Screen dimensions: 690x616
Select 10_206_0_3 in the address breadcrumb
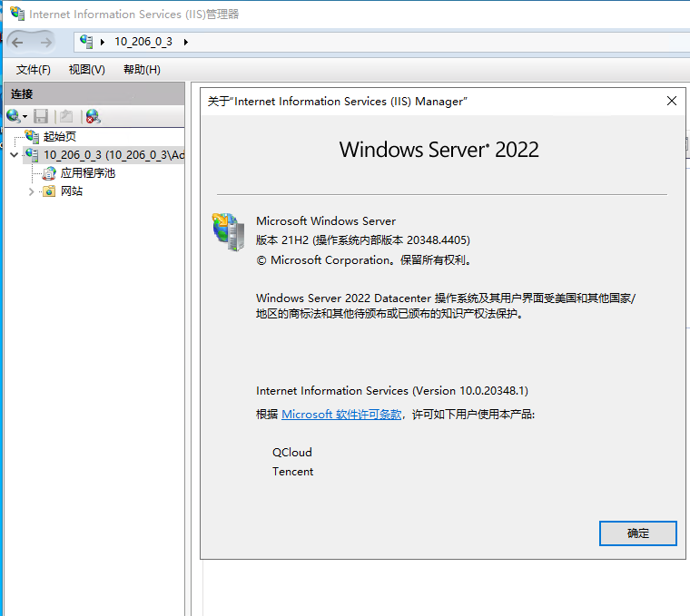(x=143, y=42)
